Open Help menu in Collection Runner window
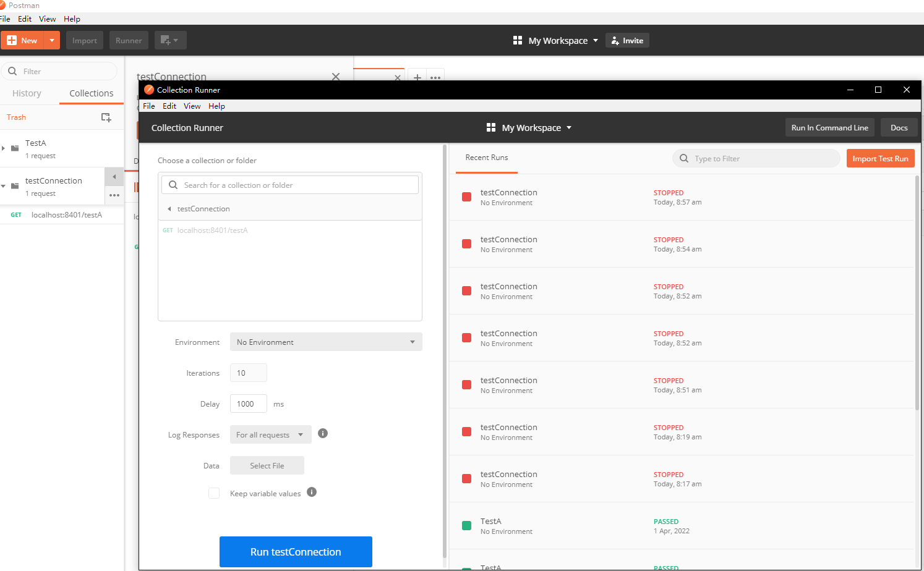 (x=216, y=106)
